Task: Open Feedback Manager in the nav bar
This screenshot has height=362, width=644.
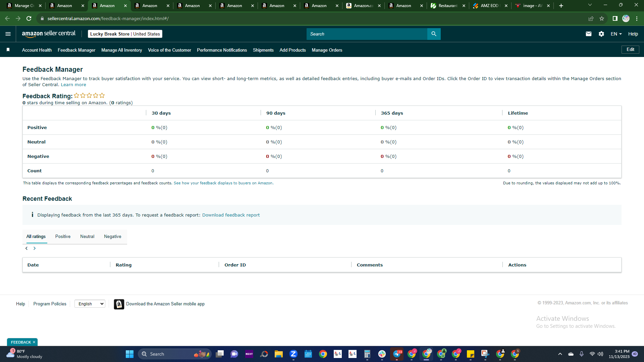Action: pyautogui.click(x=76, y=50)
